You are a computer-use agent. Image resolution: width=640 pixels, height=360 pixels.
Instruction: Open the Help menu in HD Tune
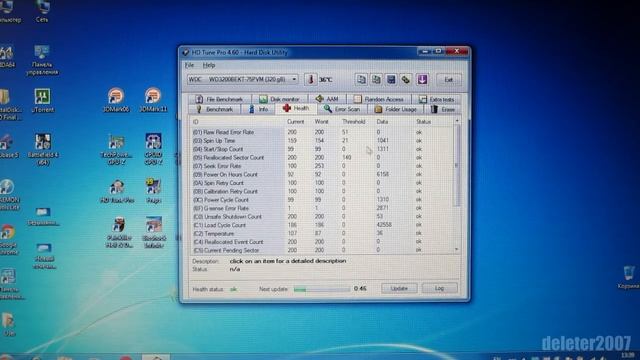pos(209,65)
